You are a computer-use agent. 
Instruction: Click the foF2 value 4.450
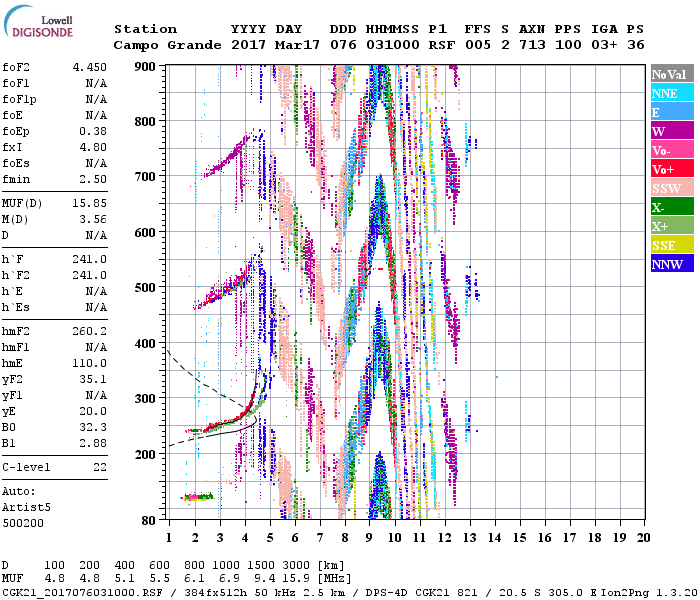pyautogui.click(x=89, y=67)
